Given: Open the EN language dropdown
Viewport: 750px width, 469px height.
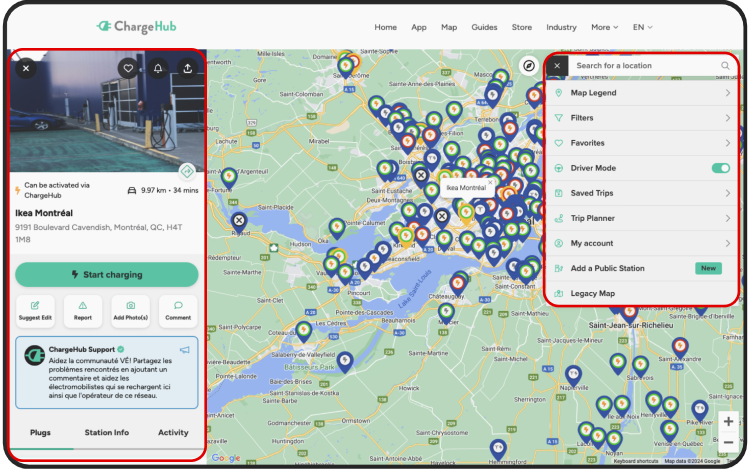Looking at the screenshot, I should (642, 27).
